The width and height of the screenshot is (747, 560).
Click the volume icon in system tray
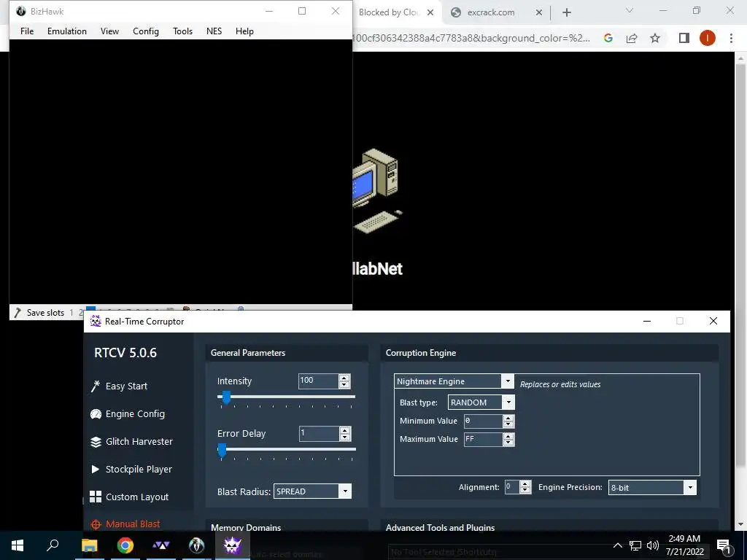(653, 545)
